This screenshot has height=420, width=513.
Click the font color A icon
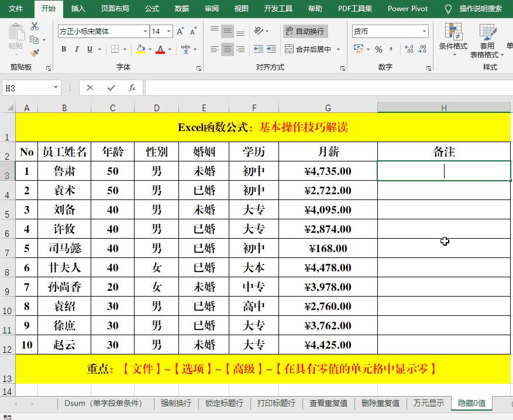tap(160, 49)
